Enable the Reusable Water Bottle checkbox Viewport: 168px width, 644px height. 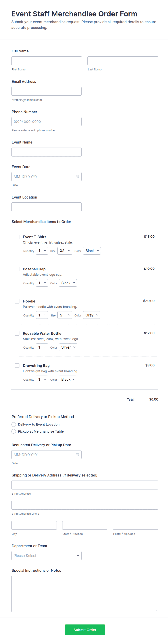coord(17,333)
